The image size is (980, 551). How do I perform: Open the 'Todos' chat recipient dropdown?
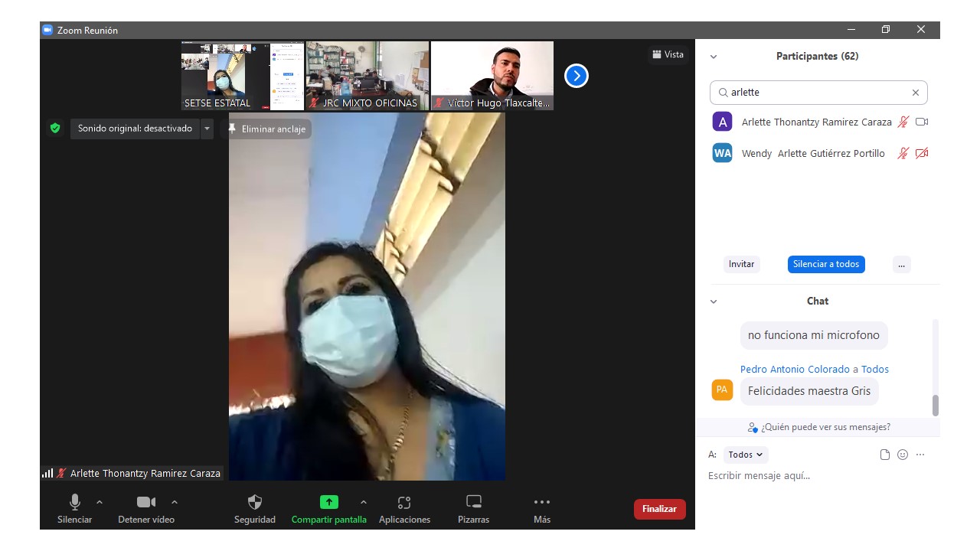pyautogui.click(x=745, y=455)
